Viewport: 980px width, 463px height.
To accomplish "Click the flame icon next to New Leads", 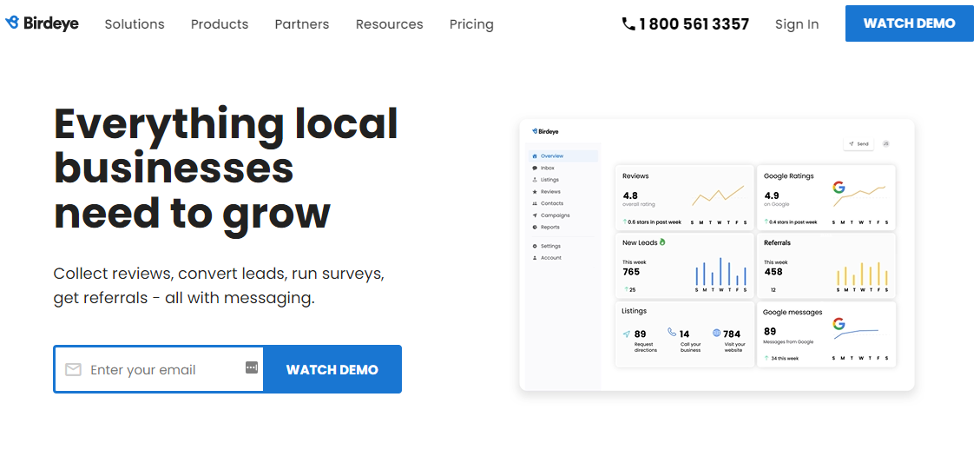I will point(662,241).
